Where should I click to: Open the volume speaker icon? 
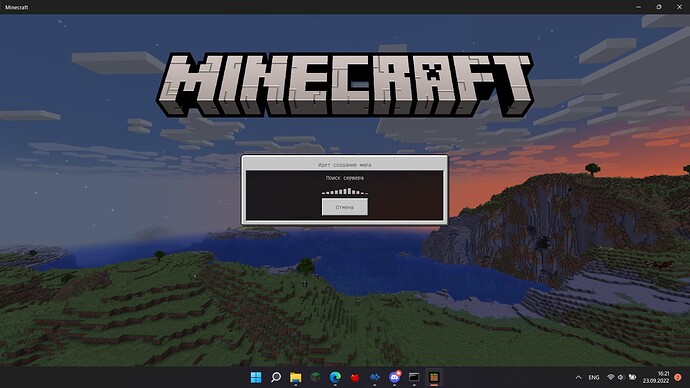click(x=621, y=377)
